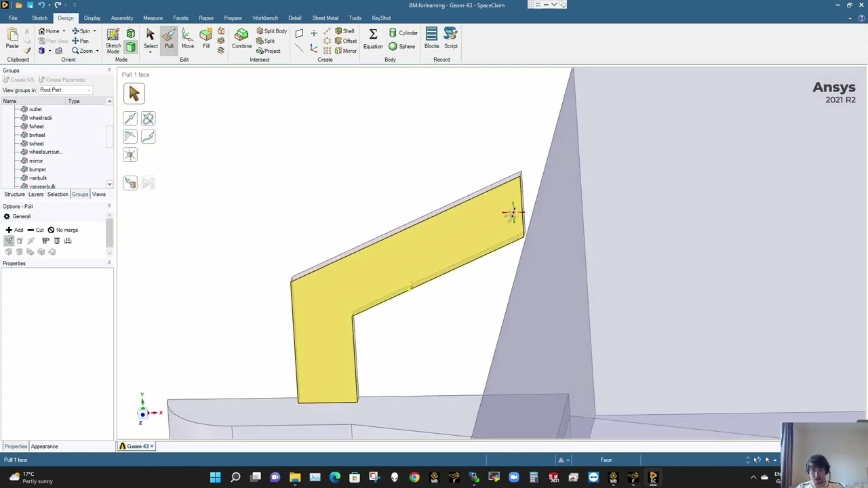
Task: Click the Home view button
Action: tap(49, 31)
